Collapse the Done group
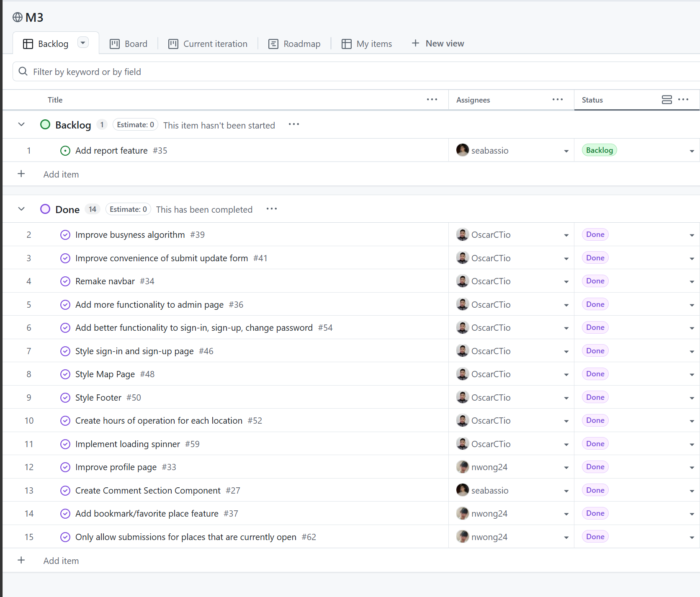Viewport: 700px width, 597px height. (x=21, y=209)
